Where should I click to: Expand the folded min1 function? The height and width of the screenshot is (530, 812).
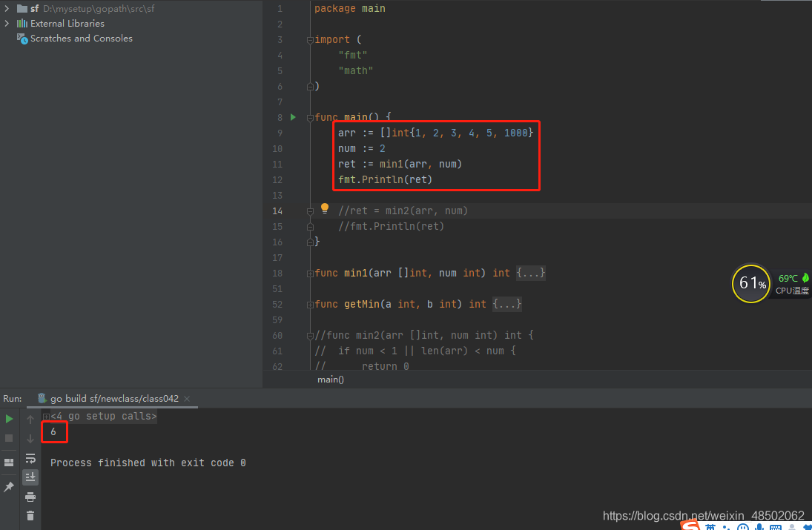[x=310, y=274]
